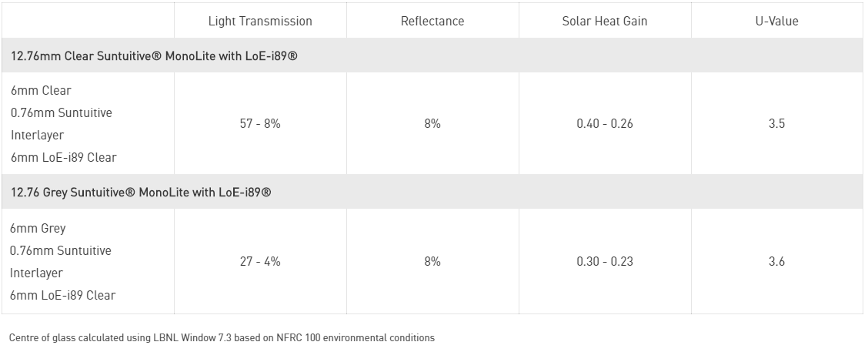Viewport: 868px width, 352px height.
Task: Click the 27 - 4% light transmission value
Action: (x=260, y=261)
